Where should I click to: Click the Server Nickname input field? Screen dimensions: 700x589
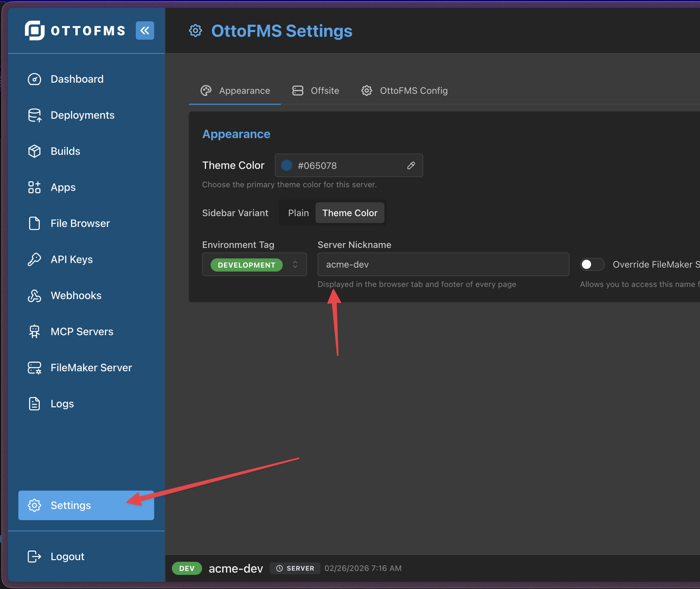pos(443,264)
